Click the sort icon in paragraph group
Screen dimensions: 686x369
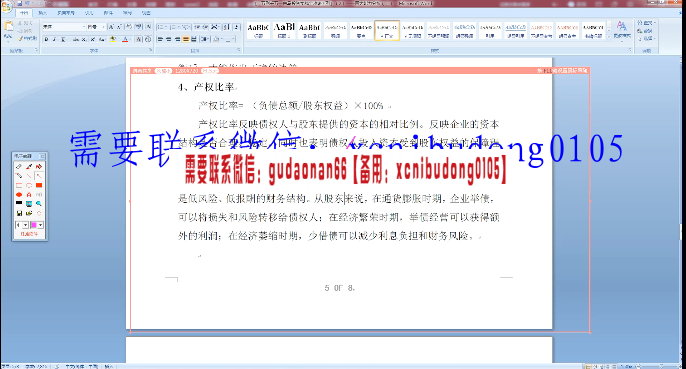226,27
